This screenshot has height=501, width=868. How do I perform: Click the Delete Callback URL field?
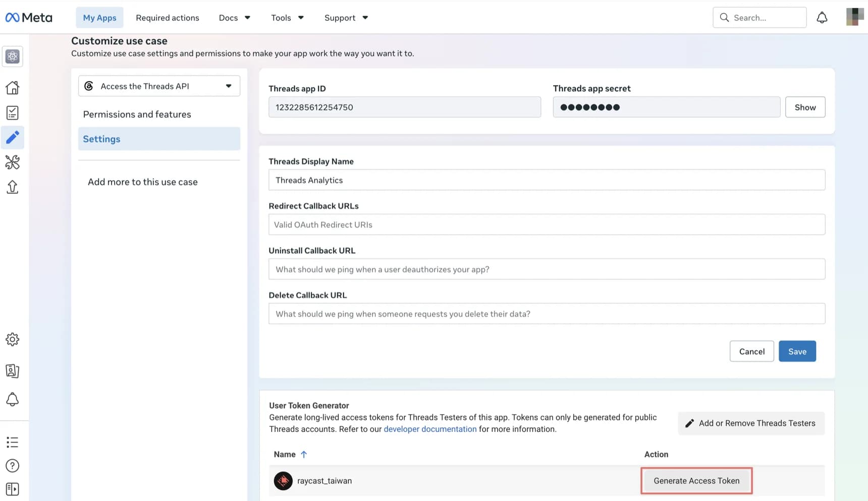pos(547,314)
